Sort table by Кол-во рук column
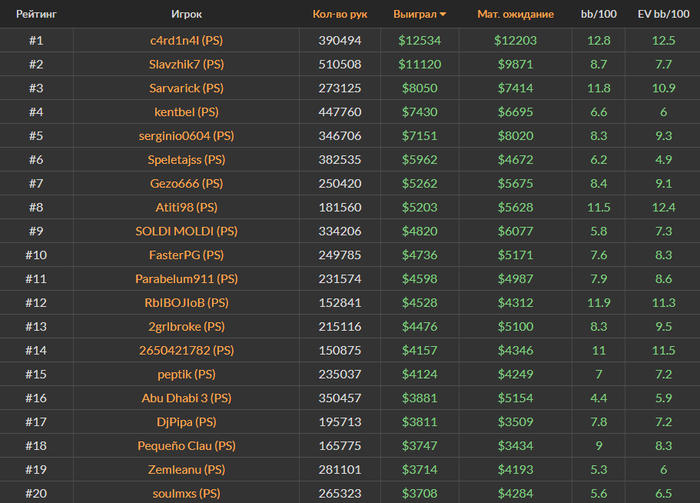 point(340,14)
